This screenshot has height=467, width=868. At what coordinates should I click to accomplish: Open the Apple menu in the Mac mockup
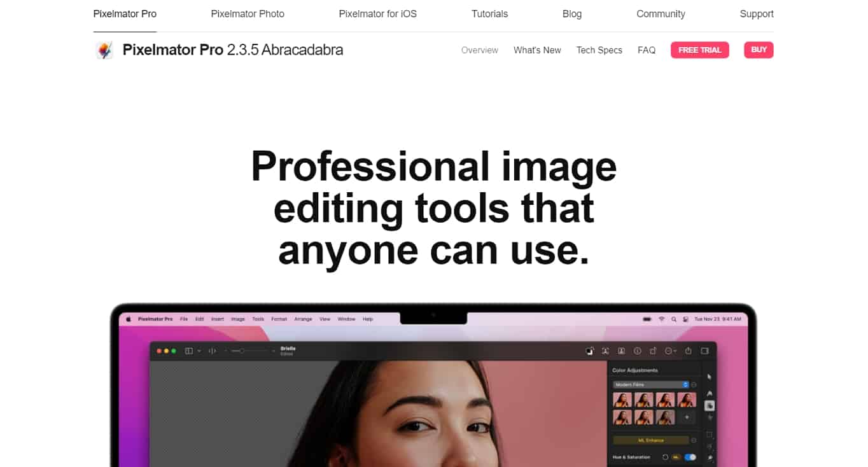(x=128, y=319)
